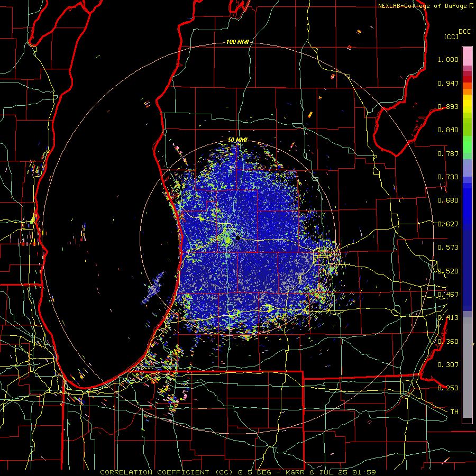Select the 0.573 colorbar value
The height and width of the screenshot is (476, 476).
click(x=448, y=248)
